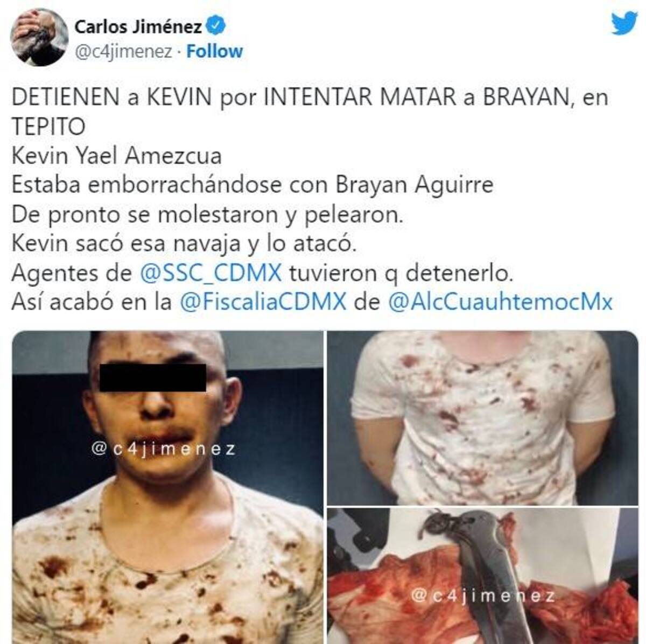646x644 pixels.
Task: Click the blue verified badge
Action: 217,25
